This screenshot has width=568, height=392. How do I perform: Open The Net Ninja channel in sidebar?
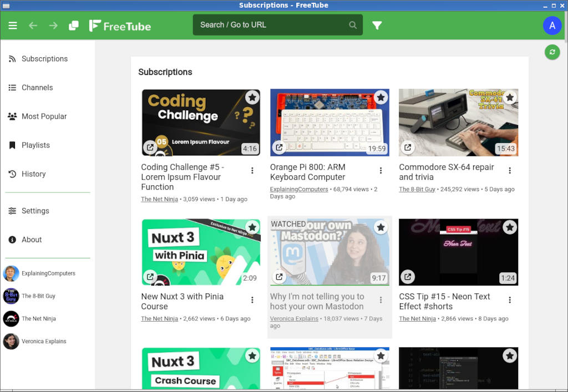(48, 318)
